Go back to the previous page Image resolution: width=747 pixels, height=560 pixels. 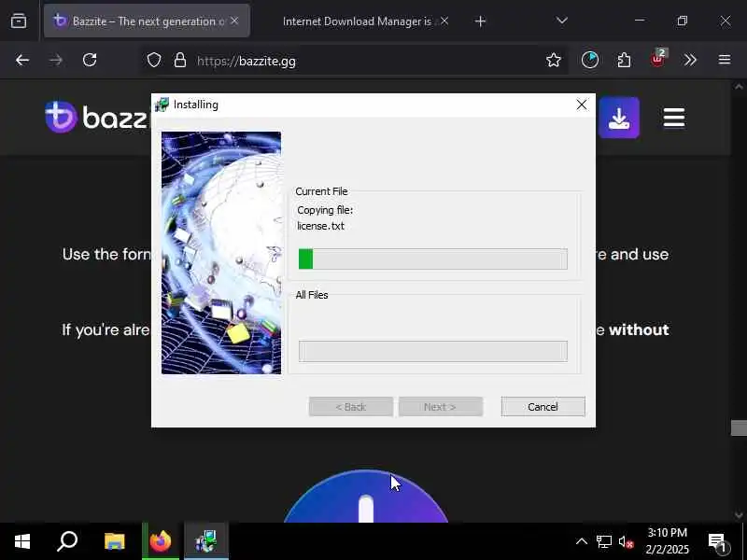tap(22, 60)
